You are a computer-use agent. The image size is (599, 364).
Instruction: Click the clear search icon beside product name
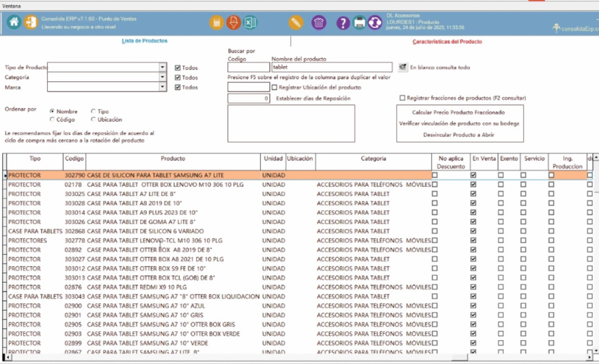click(x=402, y=67)
